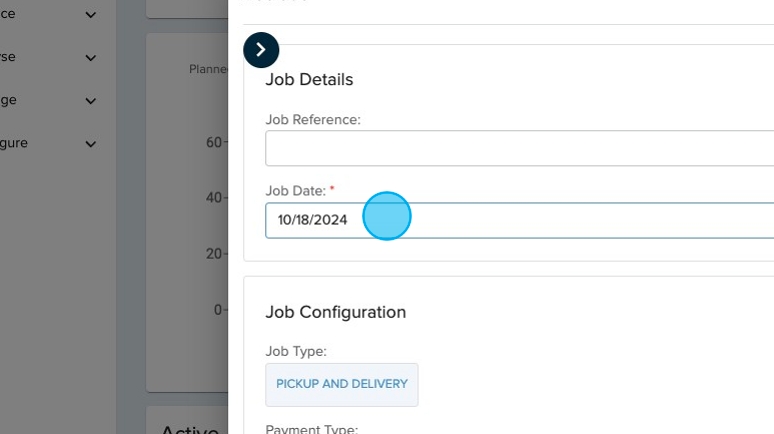This screenshot has width=774, height=434.
Task: Expand the sidebar chevron next to "ge"
Action: coord(91,101)
